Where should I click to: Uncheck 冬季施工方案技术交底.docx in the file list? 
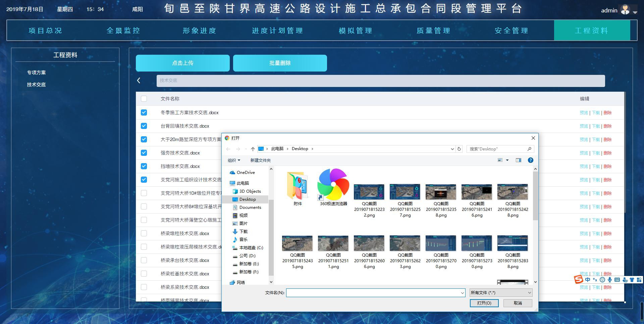click(x=144, y=112)
